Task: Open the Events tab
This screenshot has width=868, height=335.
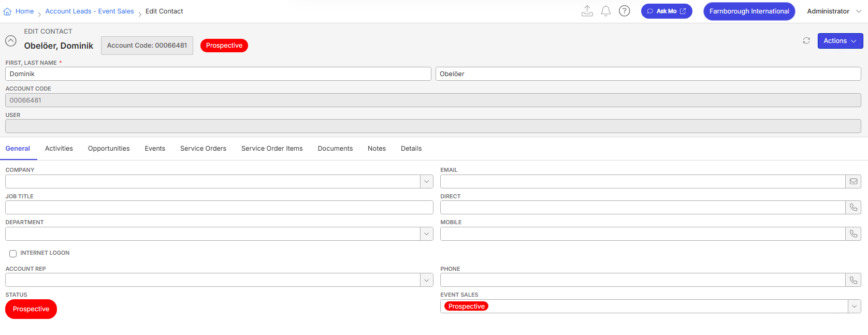Action: click(155, 149)
